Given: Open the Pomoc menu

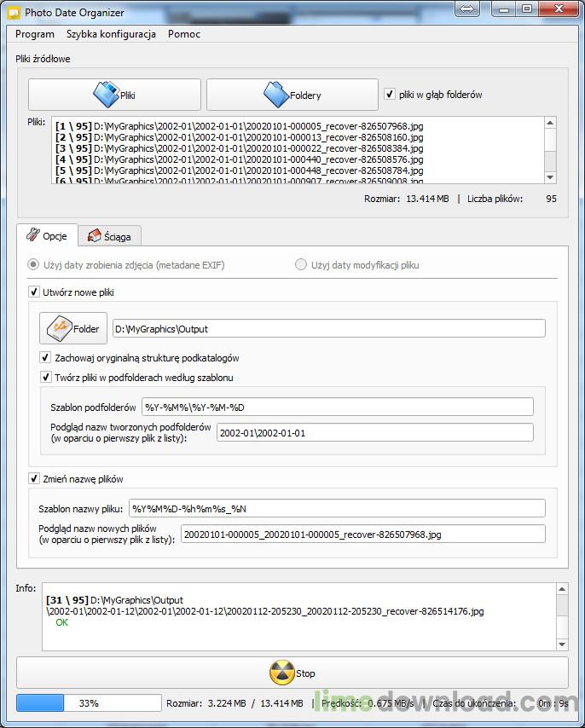Looking at the screenshot, I should (184, 34).
